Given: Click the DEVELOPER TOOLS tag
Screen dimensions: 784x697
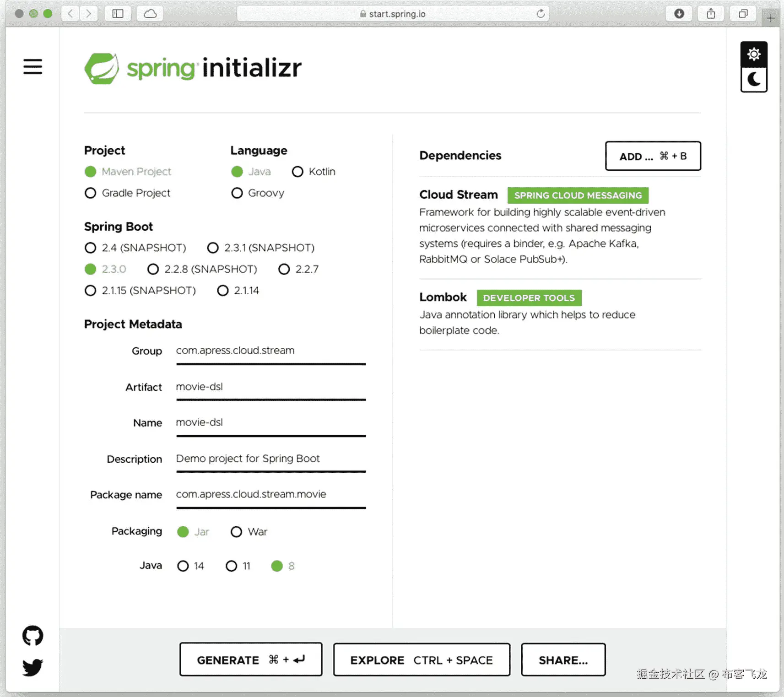Looking at the screenshot, I should tap(529, 298).
